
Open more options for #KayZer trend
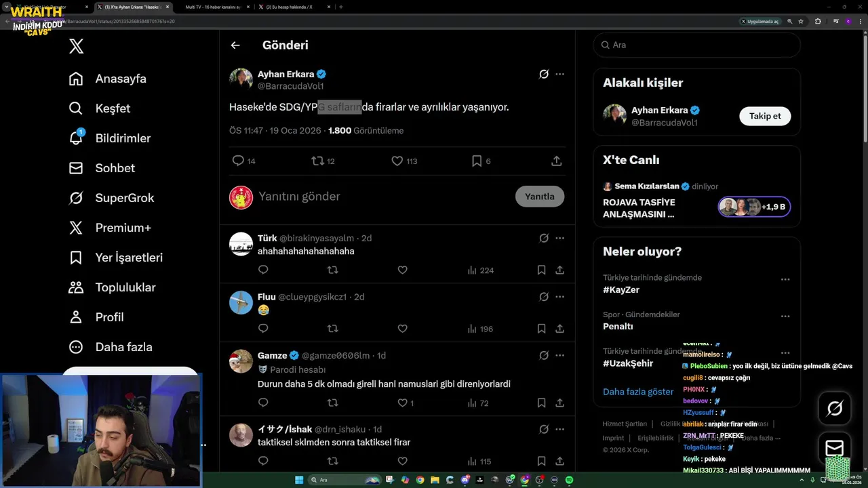(x=785, y=279)
